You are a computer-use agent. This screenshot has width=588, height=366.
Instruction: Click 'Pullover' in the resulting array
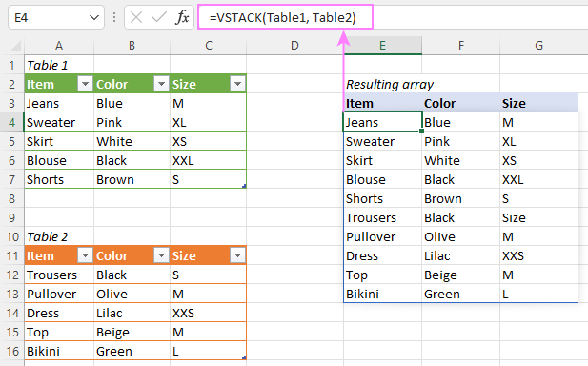(x=382, y=236)
